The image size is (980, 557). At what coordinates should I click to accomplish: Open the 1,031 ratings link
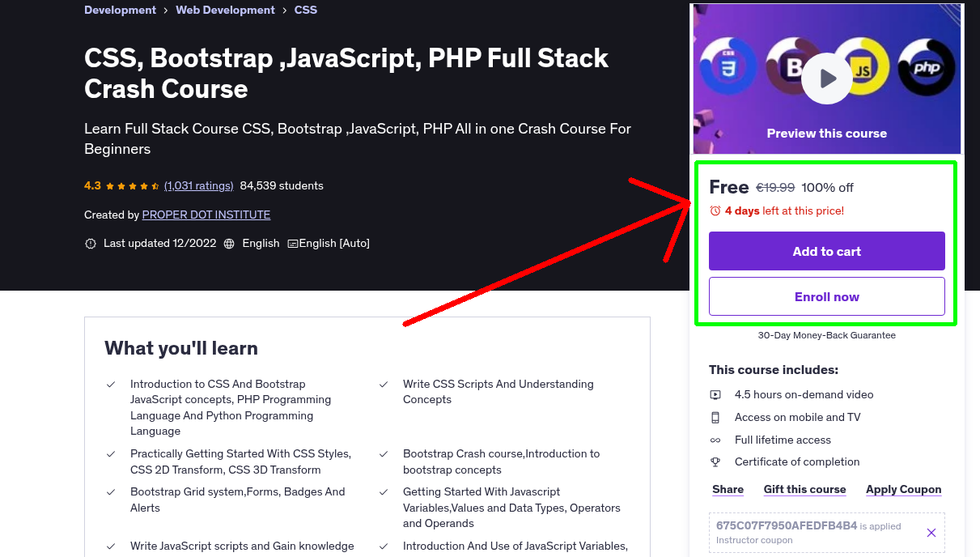pos(198,186)
